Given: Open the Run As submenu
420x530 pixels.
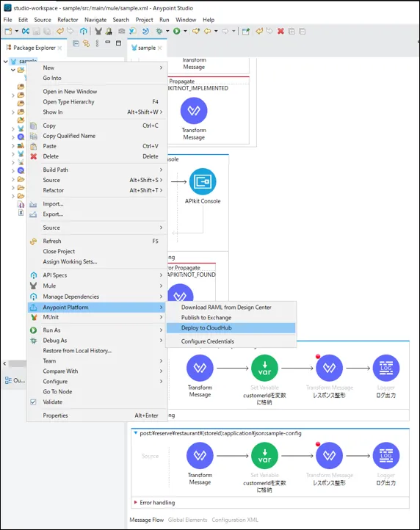Looking at the screenshot, I should pos(98,330).
